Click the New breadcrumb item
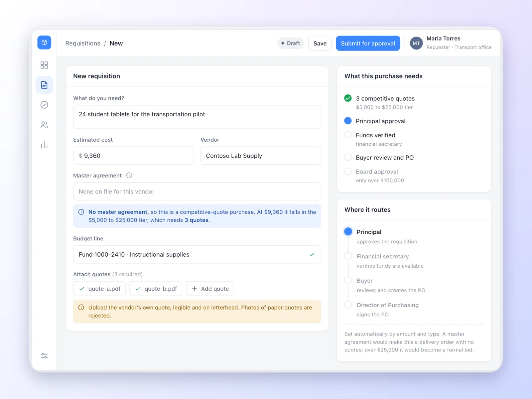 coord(116,43)
